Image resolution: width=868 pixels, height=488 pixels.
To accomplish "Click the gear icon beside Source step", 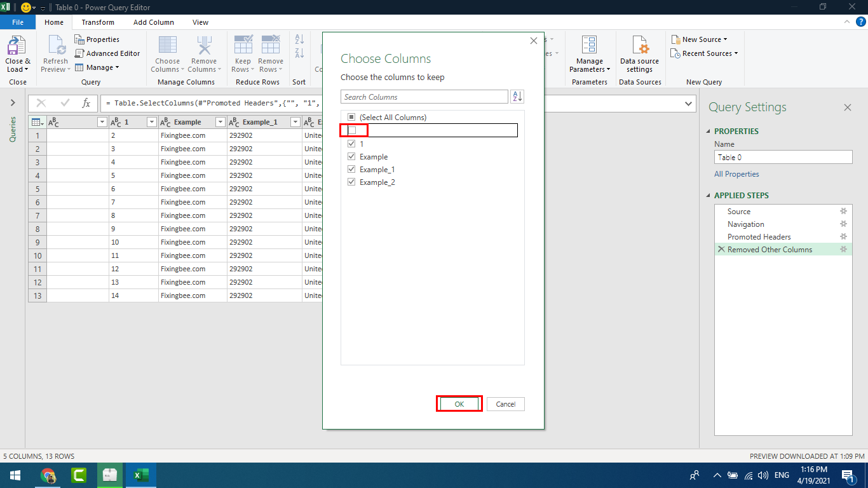I will click(x=843, y=212).
